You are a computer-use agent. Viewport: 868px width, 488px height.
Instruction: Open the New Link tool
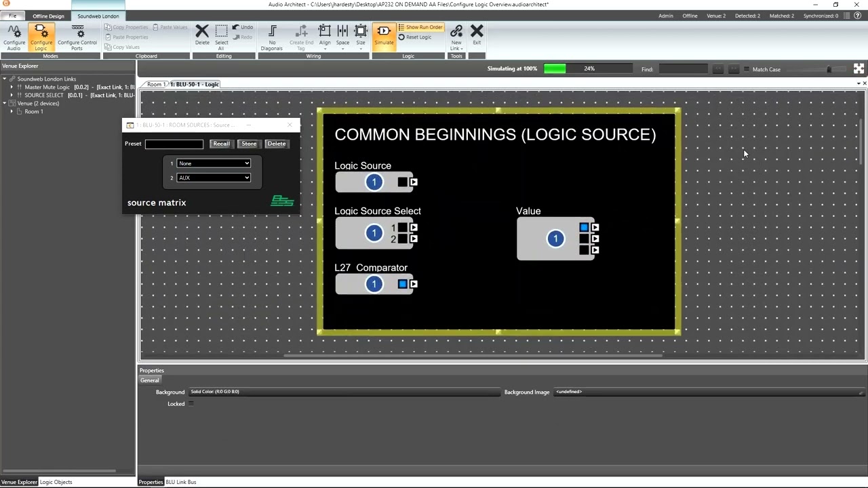click(456, 37)
